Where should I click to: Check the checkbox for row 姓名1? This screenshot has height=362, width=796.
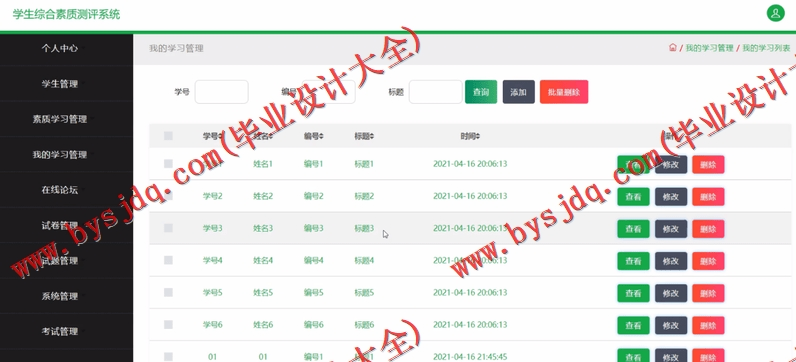(169, 163)
